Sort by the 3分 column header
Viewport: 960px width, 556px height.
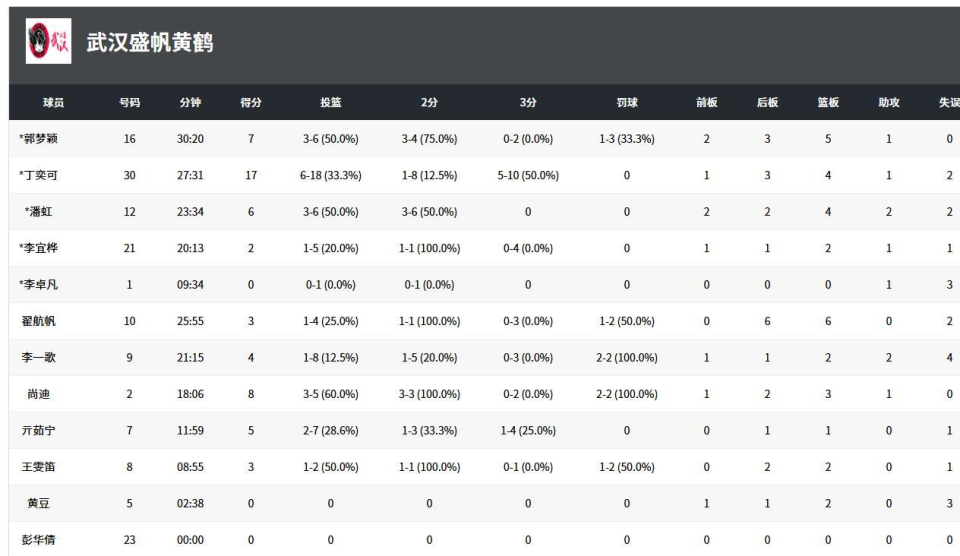[528, 102]
